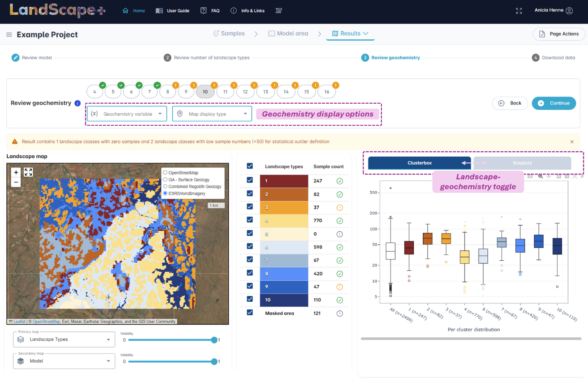Image resolution: width=588 pixels, height=383 pixels.
Task: Uncheck the Masked area checkbox
Action: tap(250, 312)
